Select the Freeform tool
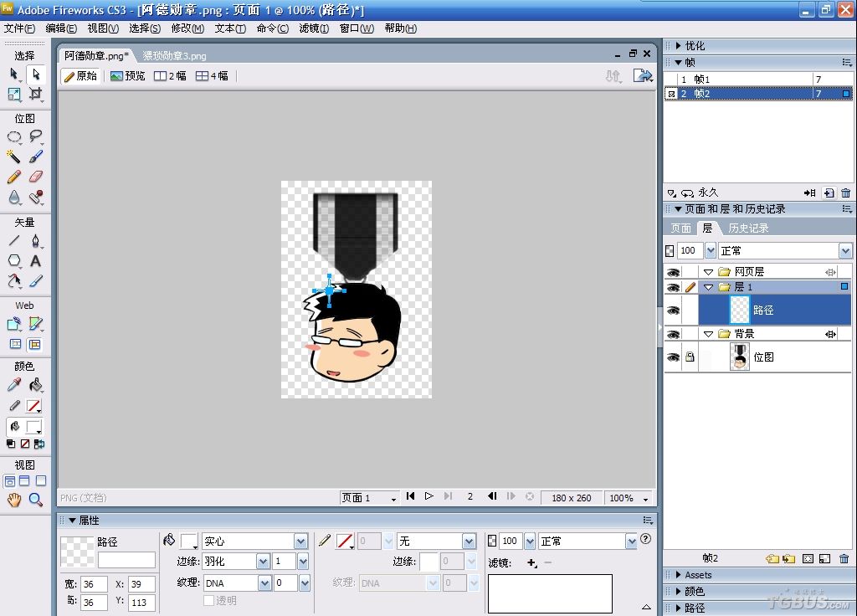Image resolution: width=857 pixels, height=616 pixels. click(14, 281)
